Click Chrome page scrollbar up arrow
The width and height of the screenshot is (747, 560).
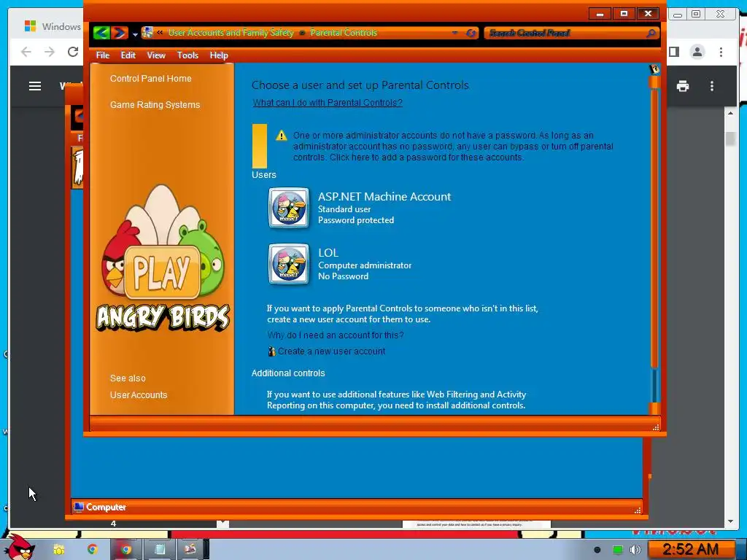click(730, 113)
